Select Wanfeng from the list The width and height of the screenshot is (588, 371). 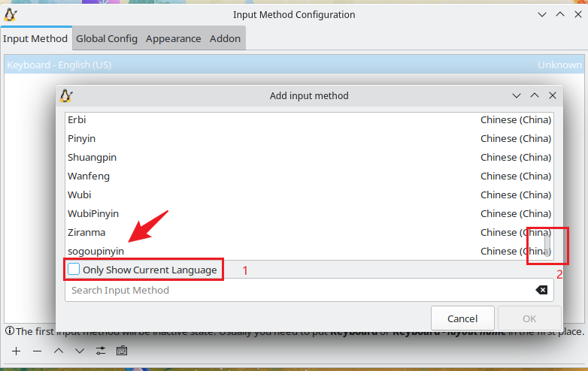point(309,176)
